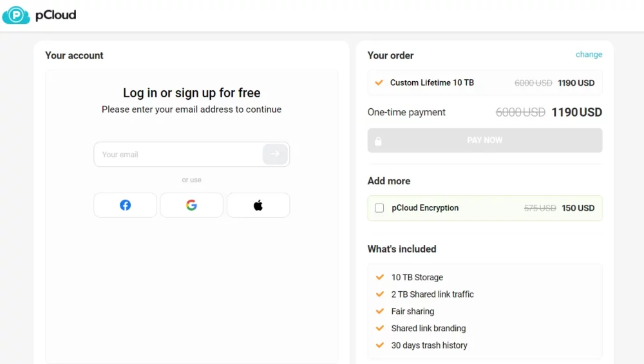Click the 30 days trash history item

[429, 345]
